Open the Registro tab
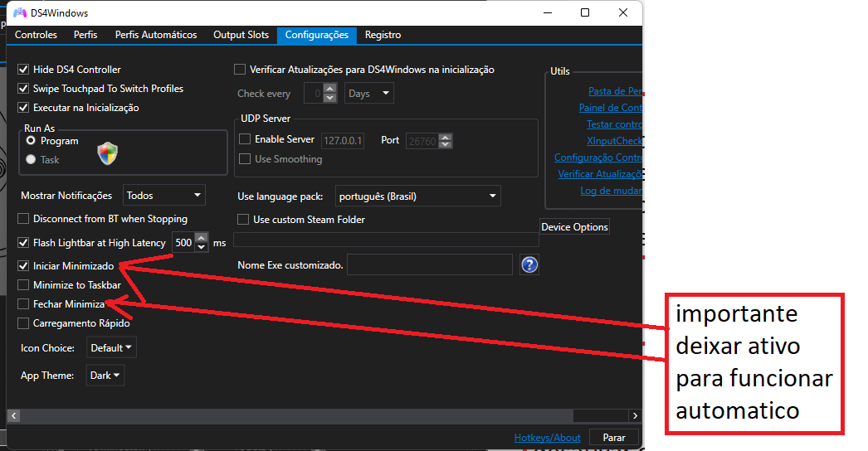The image size is (868, 451). pos(383,35)
